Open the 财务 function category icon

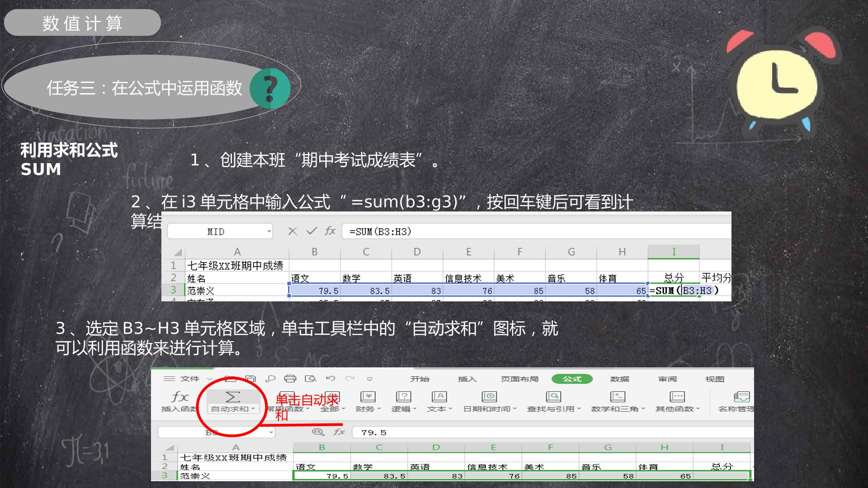pos(368,397)
